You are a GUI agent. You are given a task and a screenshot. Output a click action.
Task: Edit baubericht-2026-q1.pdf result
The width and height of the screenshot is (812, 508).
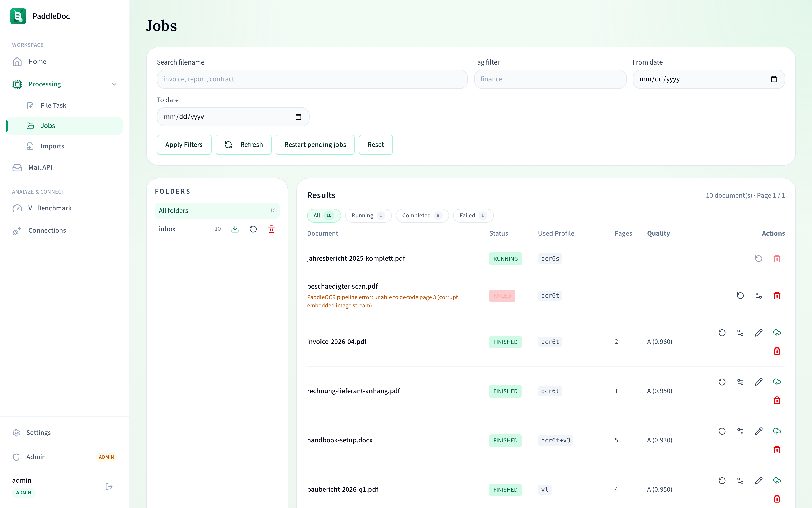759,481
